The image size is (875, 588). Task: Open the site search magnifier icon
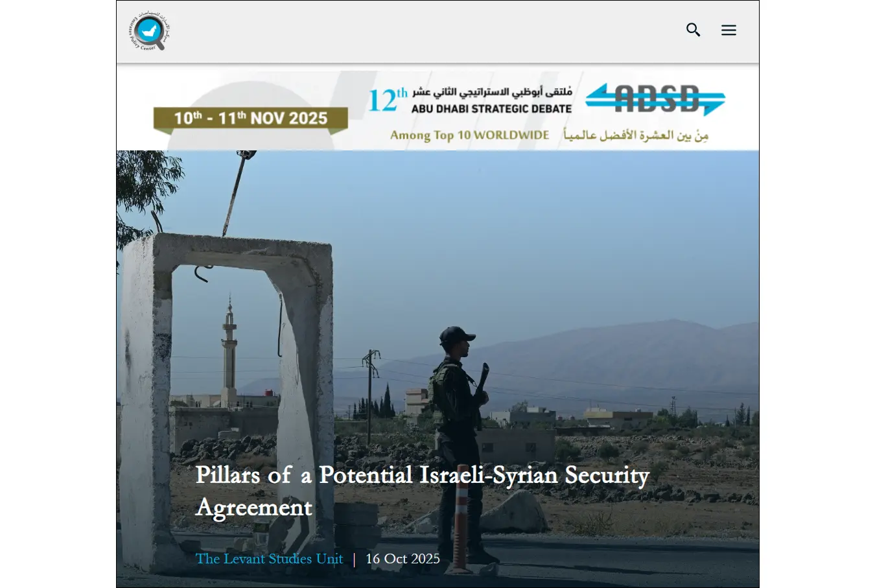694,30
